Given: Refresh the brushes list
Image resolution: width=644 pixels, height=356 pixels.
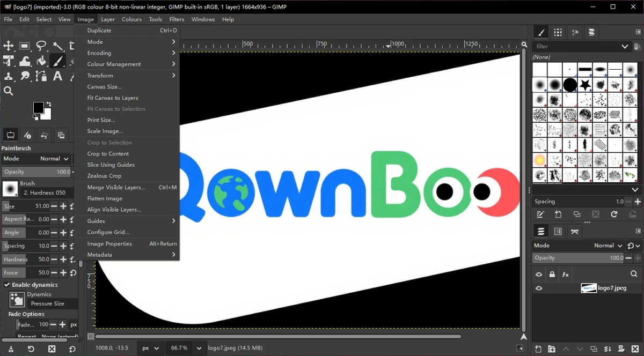Looking at the screenshot, I should point(614,214).
